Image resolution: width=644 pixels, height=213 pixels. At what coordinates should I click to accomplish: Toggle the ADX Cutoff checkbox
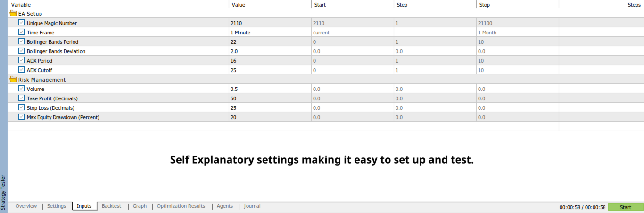click(x=21, y=70)
